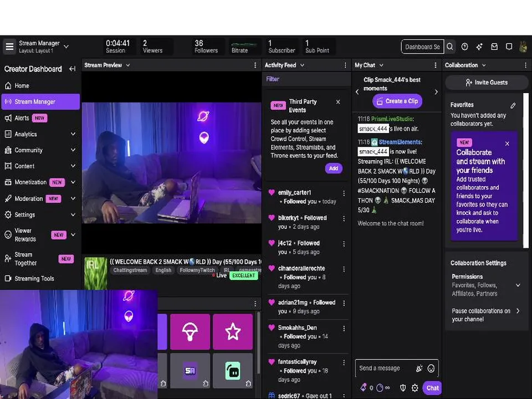Open the help question mark icon

[464, 47]
